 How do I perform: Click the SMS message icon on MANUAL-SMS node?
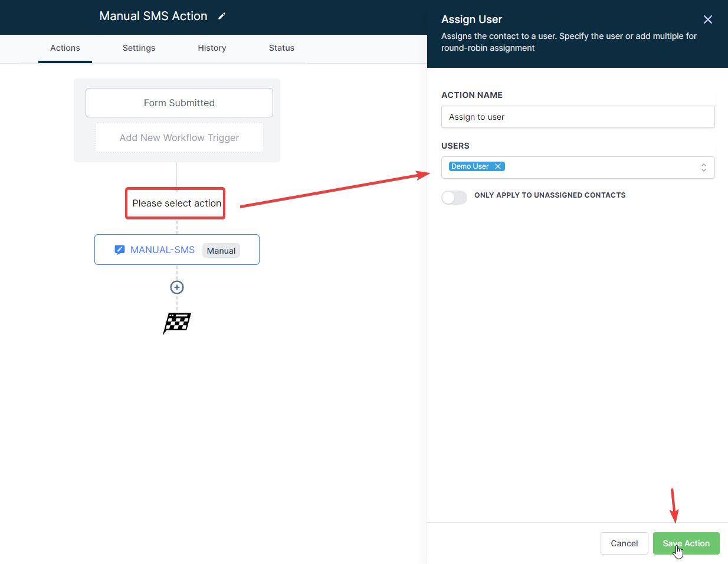(120, 250)
